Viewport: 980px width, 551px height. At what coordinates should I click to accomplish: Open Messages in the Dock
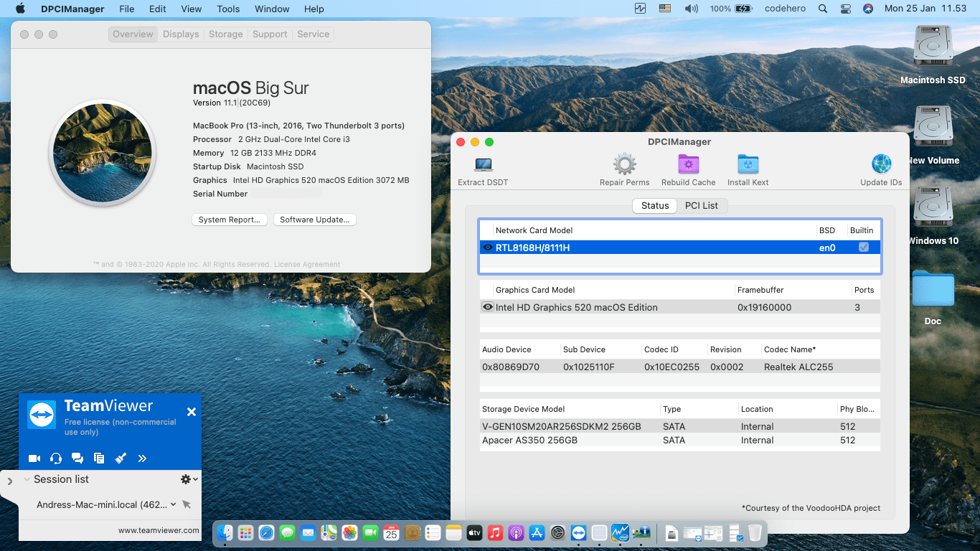pyautogui.click(x=288, y=532)
